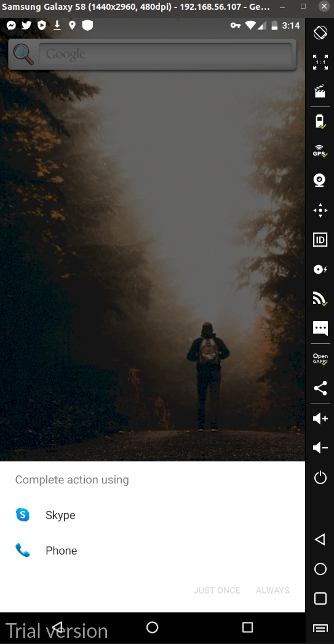Viewport: 334px width, 644px height.
Task: Click the magnifying glass search icon
Action: [23, 54]
